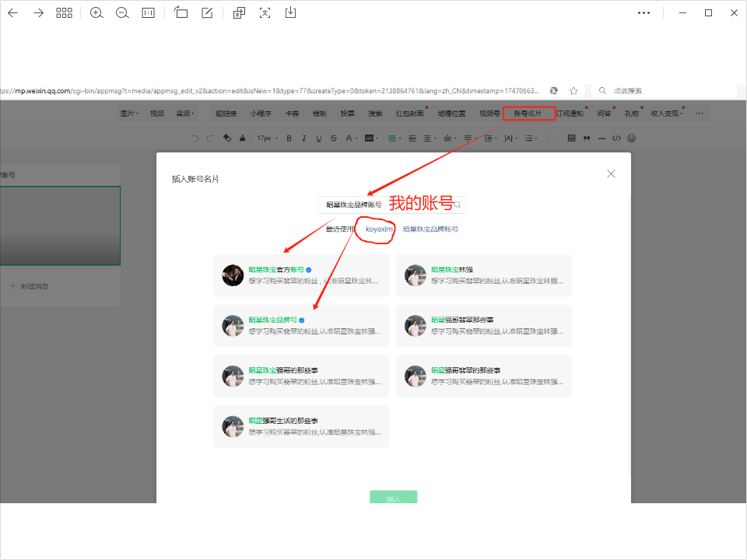The image size is (747, 560).
Task: Select the 昭星强哥翡翠的那些事 card
Action: pyautogui.click(x=483, y=376)
